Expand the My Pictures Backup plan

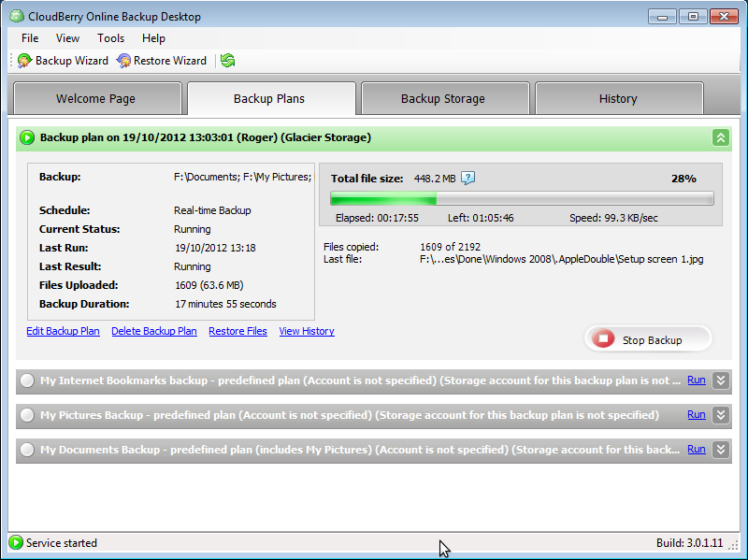tap(721, 415)
